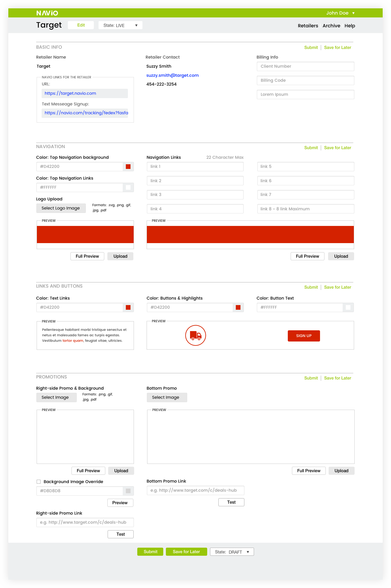Pick Button Text color swatch
This screenshot has height=588, width=391.
point(348,307)
